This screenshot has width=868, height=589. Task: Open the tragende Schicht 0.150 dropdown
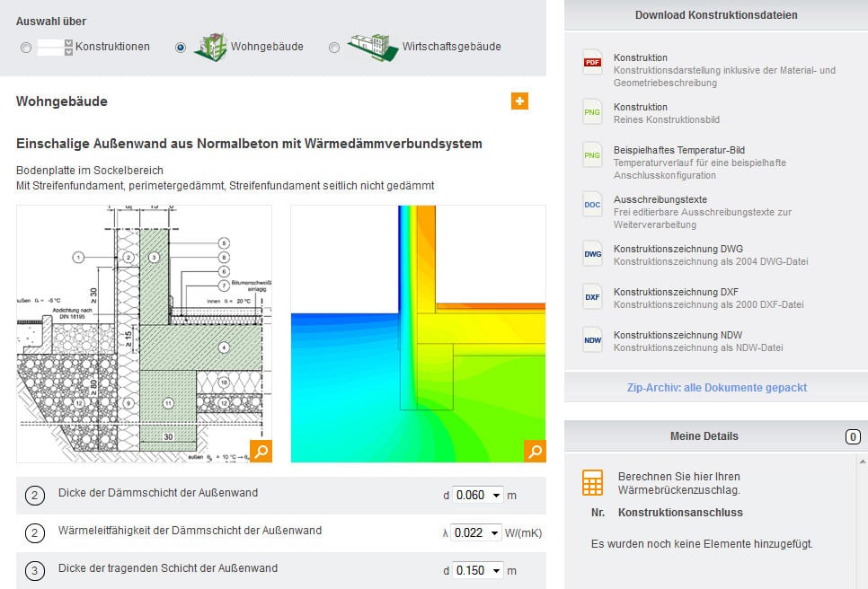pyautogui.click(x=478, y=570)
